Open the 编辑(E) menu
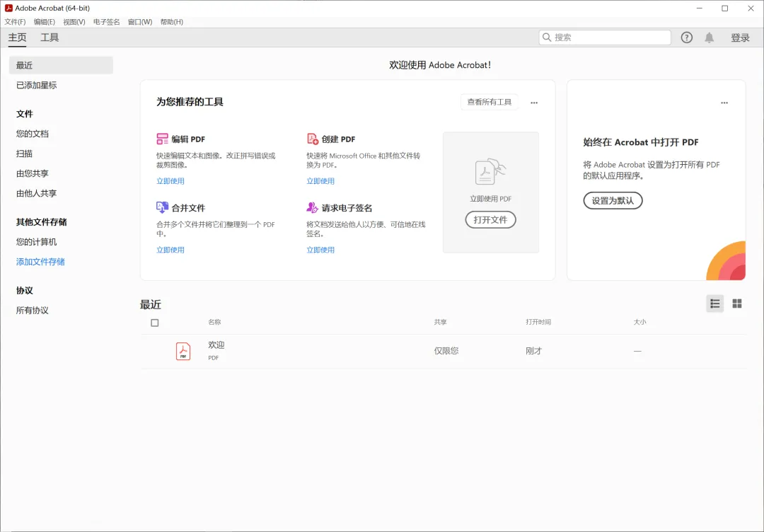 tap(45, 22)
